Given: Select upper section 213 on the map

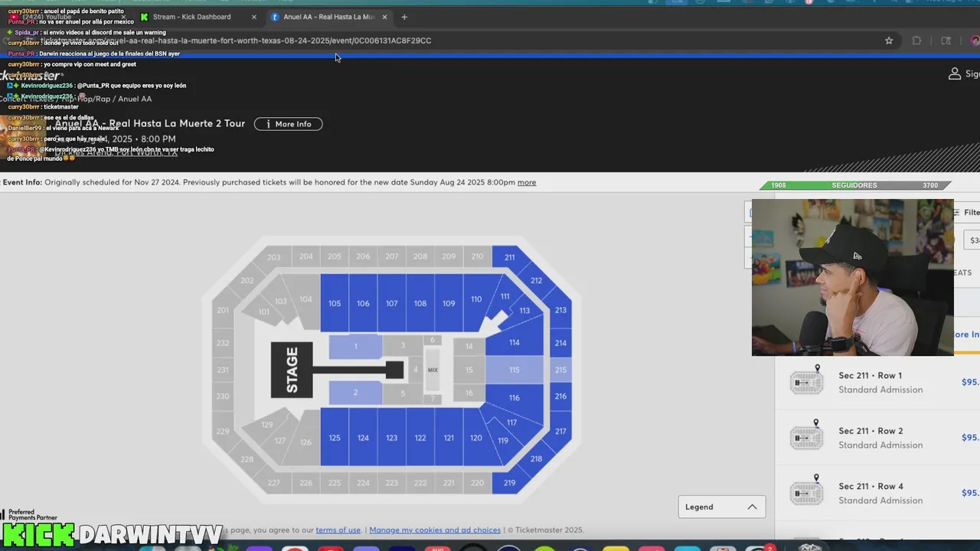Looking at the screenshot, I should coord(560,310).
